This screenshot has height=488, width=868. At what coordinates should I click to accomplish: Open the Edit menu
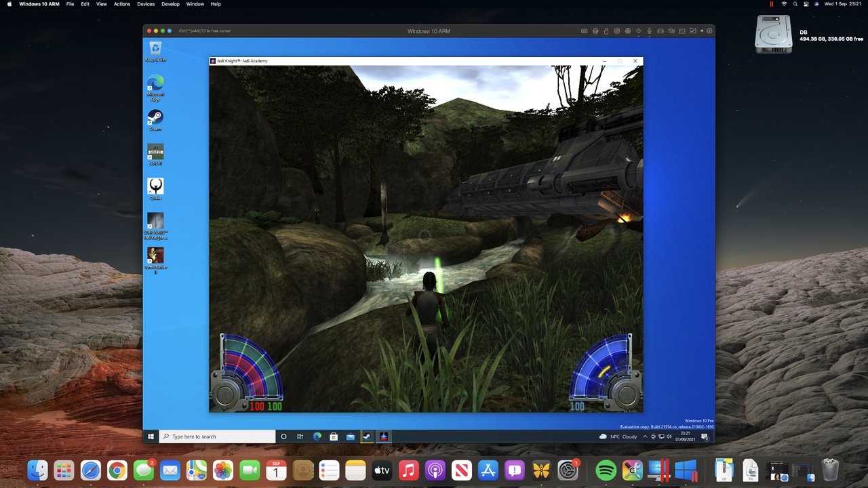click(85, 4)
